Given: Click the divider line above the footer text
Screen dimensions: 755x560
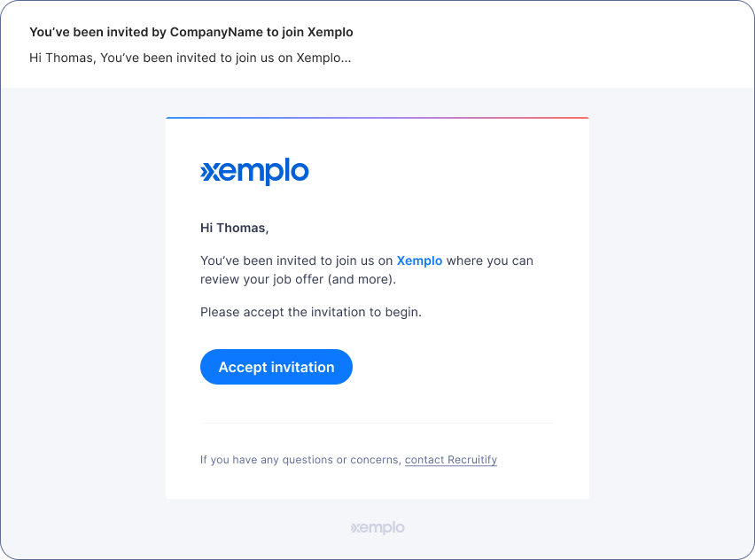Looking at the screenshot, I should pos(377,424).
